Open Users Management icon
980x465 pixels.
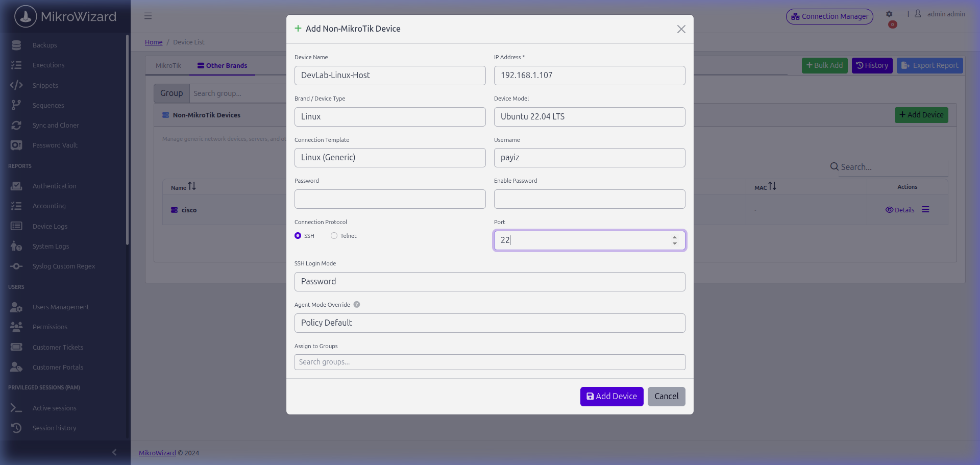coord(16,307)
